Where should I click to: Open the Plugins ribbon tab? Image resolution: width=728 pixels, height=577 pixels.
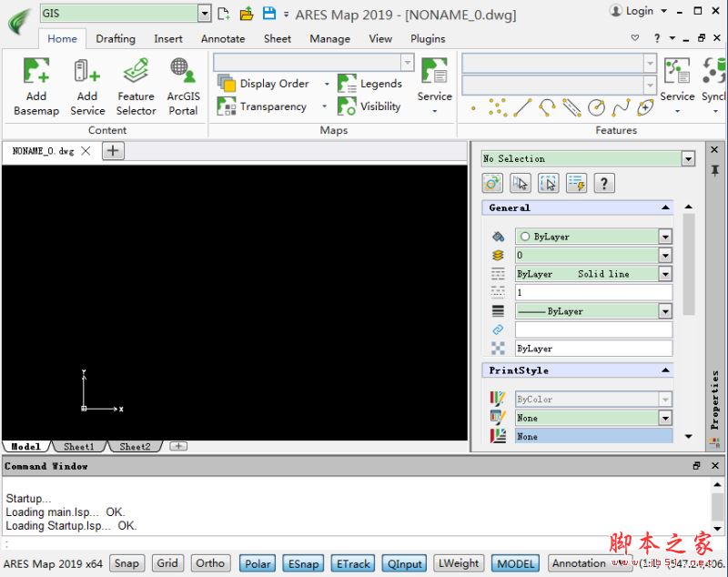pos(428,38)
